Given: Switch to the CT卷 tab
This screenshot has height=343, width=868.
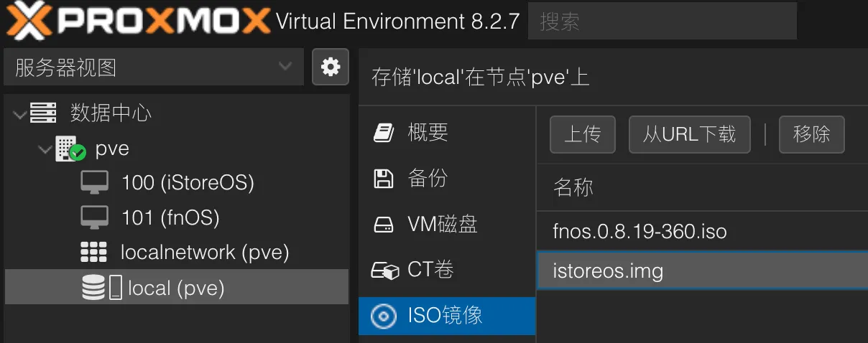Looking at the screenshot, I should pyautogui.click(x=447, y=271).
